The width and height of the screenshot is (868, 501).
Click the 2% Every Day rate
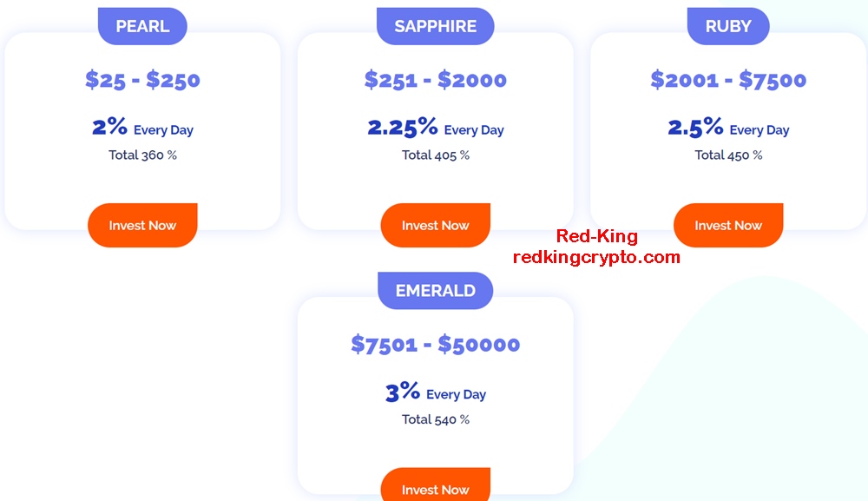(x=142, y=128)
